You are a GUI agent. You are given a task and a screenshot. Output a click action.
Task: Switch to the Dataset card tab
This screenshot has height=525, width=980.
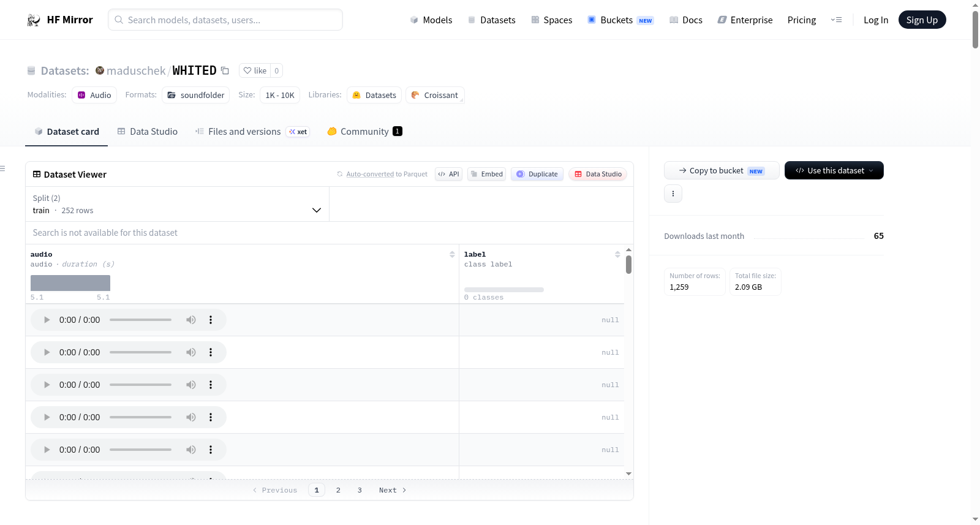point(67,132)
